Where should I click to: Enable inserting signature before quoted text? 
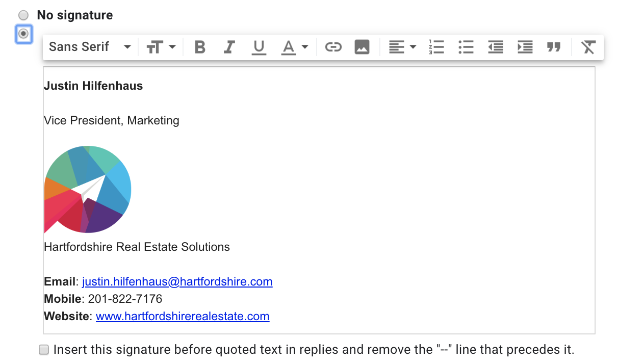pyautogui.click(x=43, y=350)
